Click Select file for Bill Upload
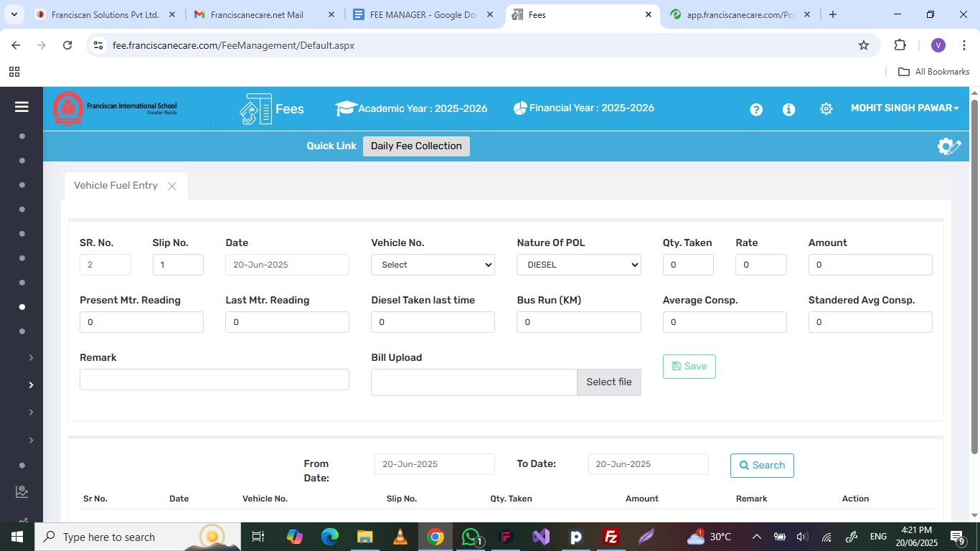 [608, 382]
